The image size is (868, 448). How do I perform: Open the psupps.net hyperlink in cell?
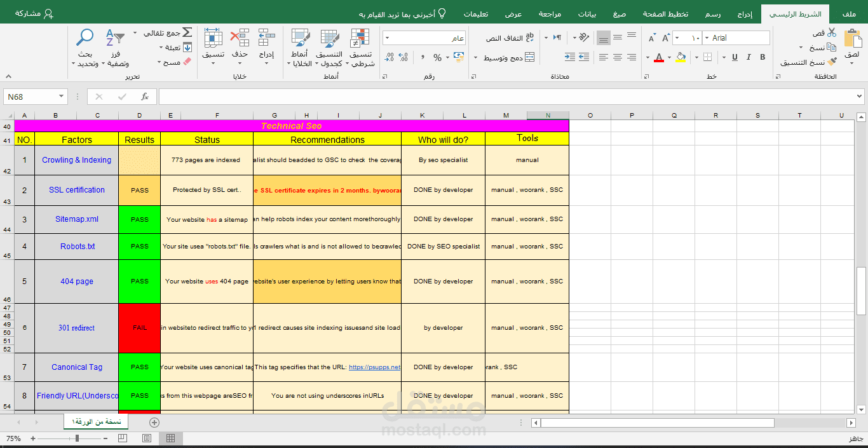coord(374,367)
